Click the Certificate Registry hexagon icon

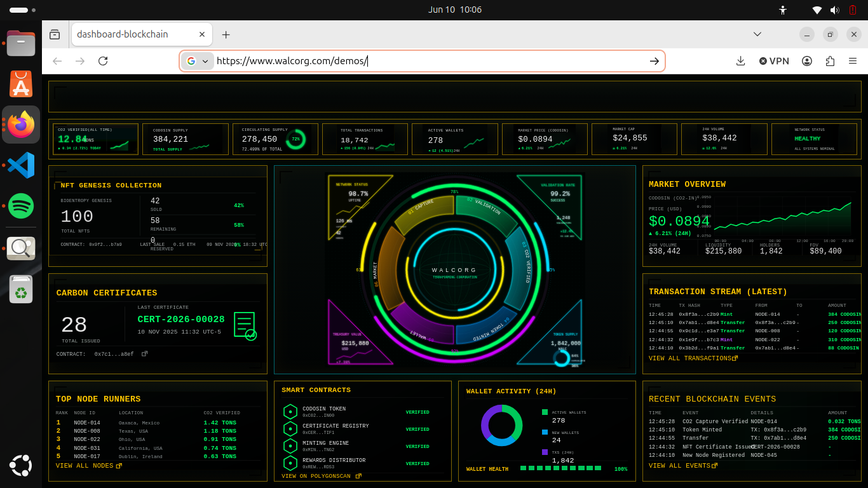pyautogui.click(x=290, y=429)
